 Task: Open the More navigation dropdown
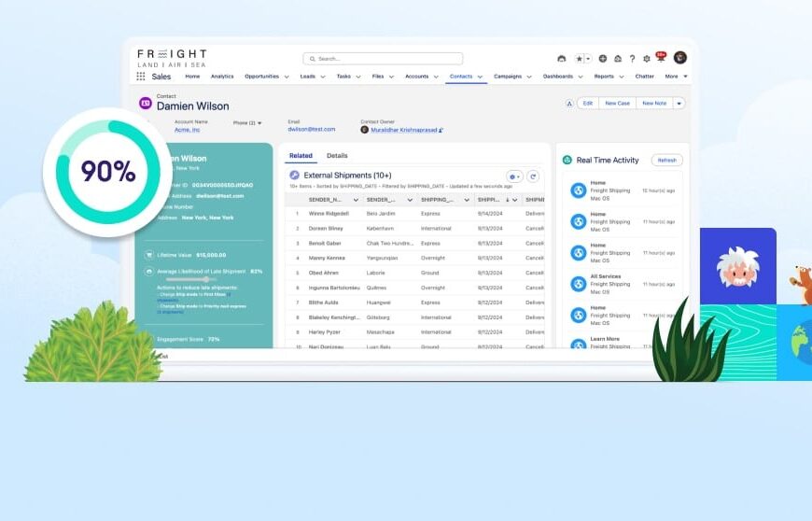(x=677, y=77)
